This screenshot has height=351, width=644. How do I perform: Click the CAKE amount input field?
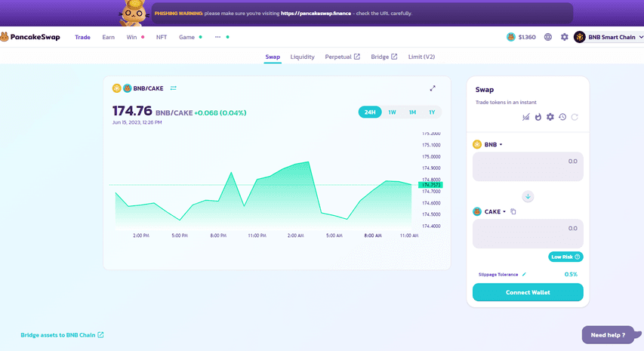pos(528,233)
